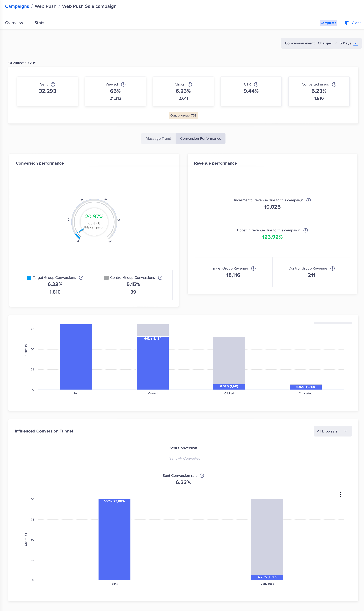Click the 10,025 incremental revenue value
Image resolution: width=364 pixels, height=611 pixels.
(x=272, y=207)
